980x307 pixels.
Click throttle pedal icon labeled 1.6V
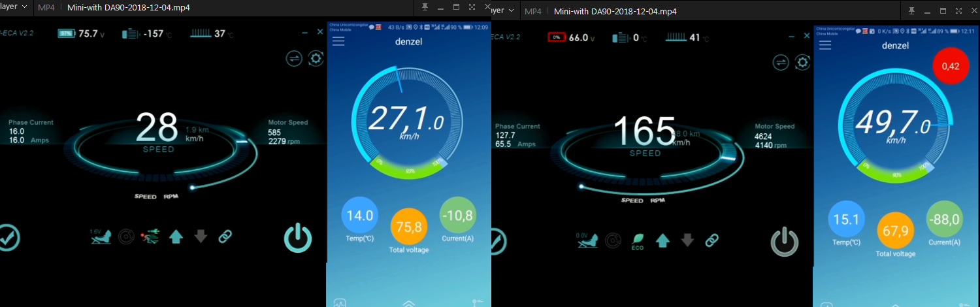[100, 236]
